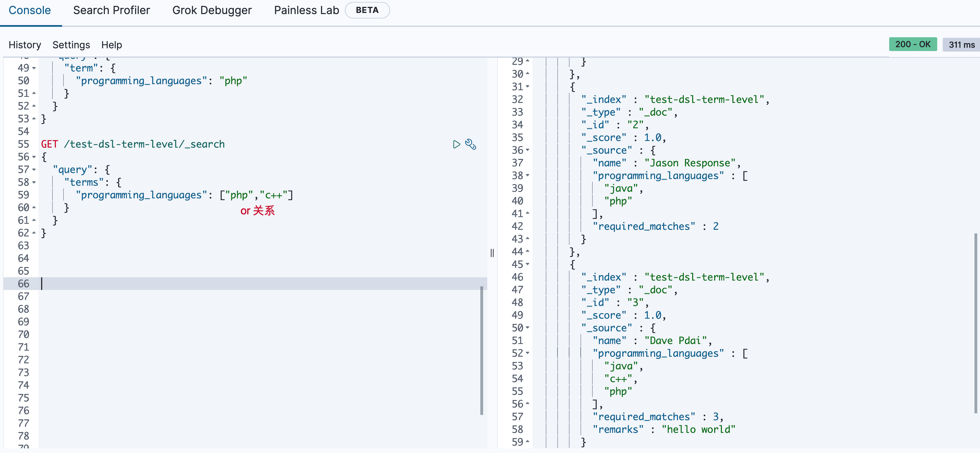Fold response "_source" at line 36
980x453 pixels.
pos(528,150)
